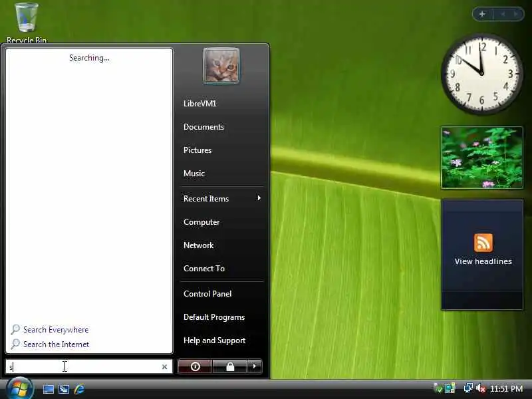
Task: Show desktop from Quick Launch
Action: point(48,389)
